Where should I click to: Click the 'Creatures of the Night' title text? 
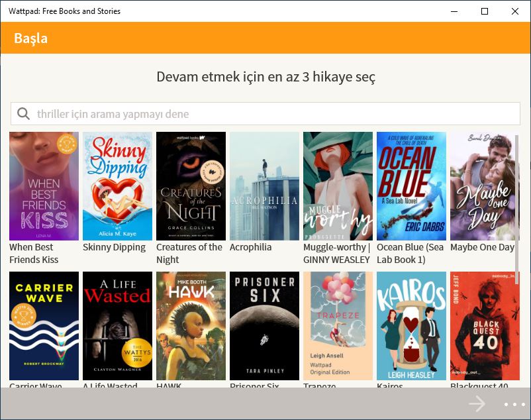click(x=189, y=253)
